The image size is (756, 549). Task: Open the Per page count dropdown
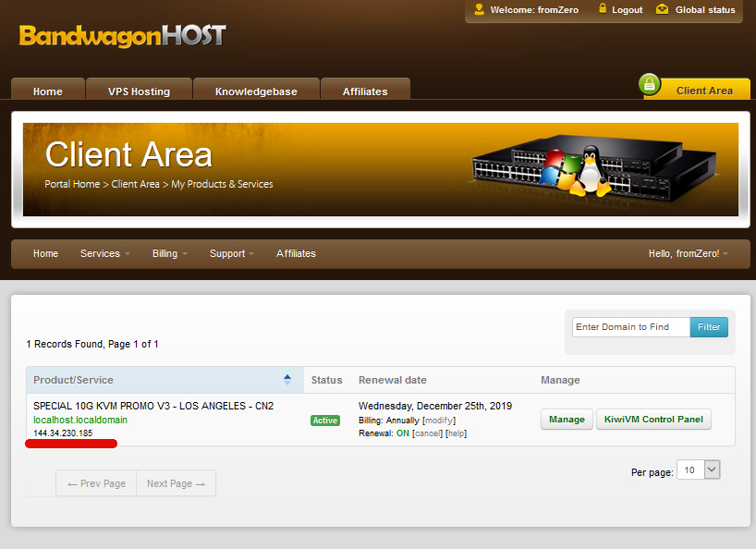(698, 470)
